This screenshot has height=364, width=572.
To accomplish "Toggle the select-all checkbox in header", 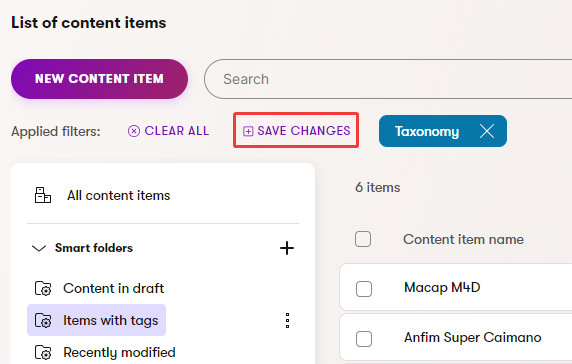I will coord(363,239).
